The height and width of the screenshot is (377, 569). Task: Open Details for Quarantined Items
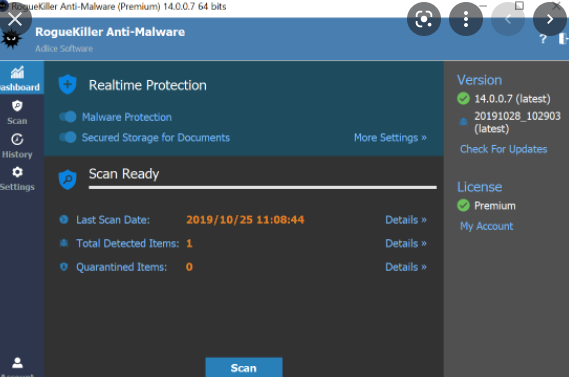(x=406, y=267)
